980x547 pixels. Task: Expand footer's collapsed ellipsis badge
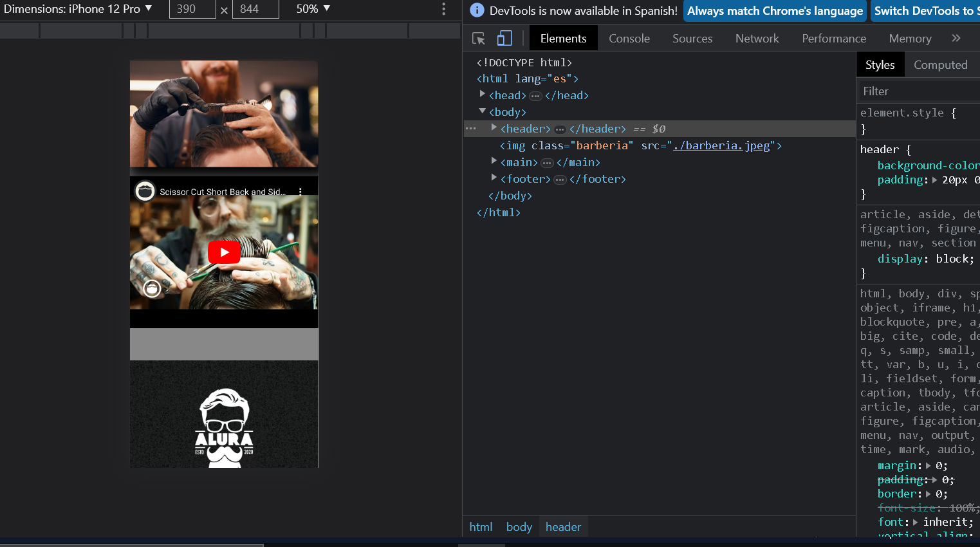(560, 180)
